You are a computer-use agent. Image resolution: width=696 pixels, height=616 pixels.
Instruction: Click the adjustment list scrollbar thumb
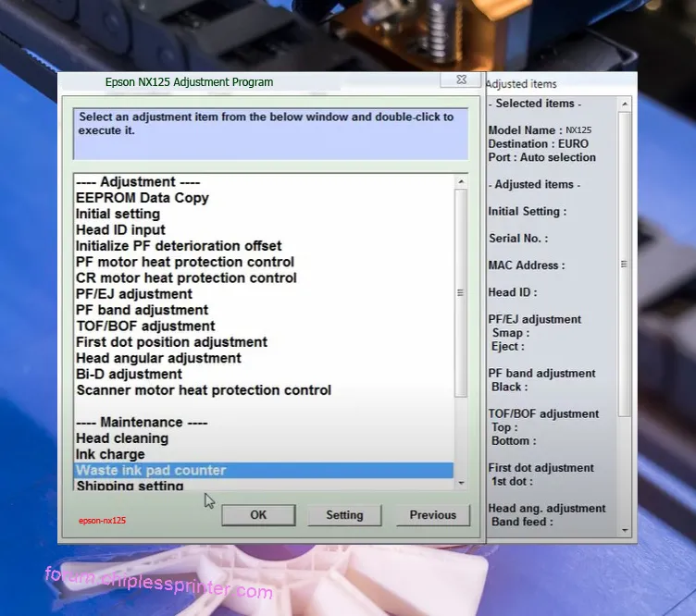tap(461, 292)
